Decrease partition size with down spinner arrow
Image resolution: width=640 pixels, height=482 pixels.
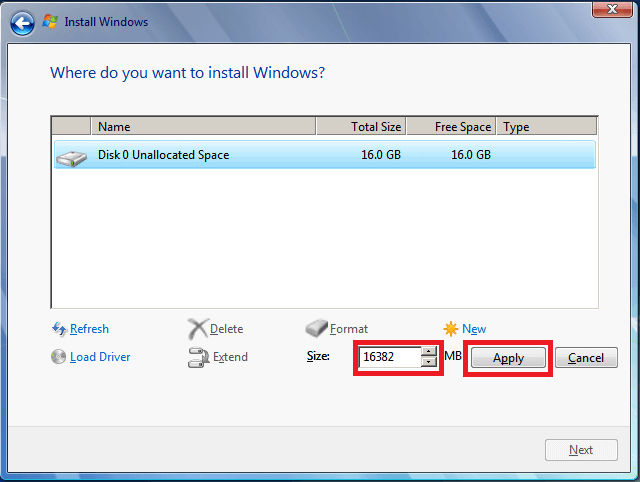[x=429, y=362]
